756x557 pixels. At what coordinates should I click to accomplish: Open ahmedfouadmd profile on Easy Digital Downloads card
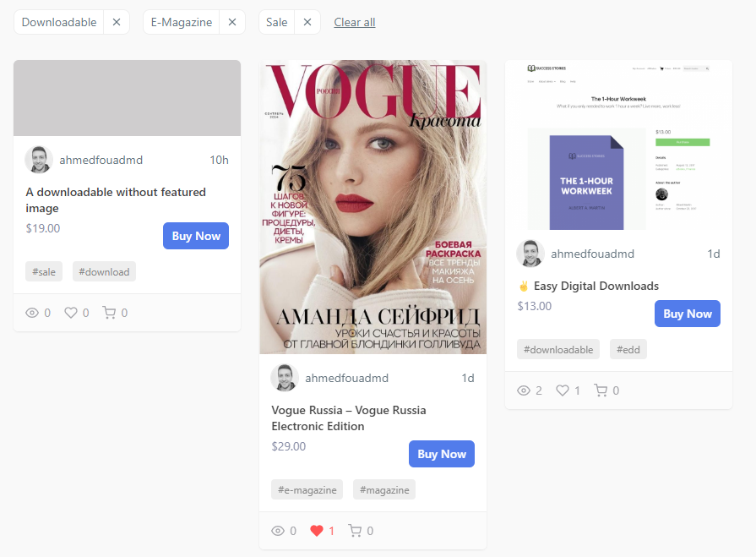pos(593,254)
